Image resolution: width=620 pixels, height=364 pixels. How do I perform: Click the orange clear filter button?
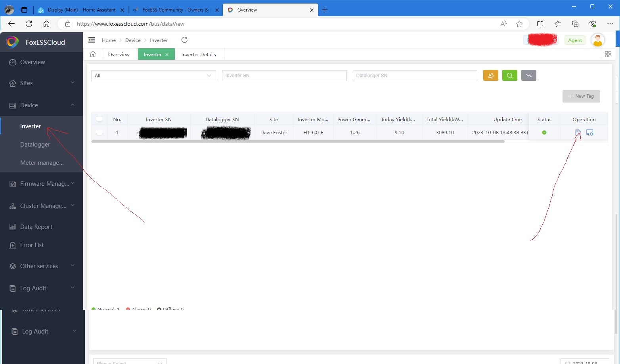[x=490, y=75]
